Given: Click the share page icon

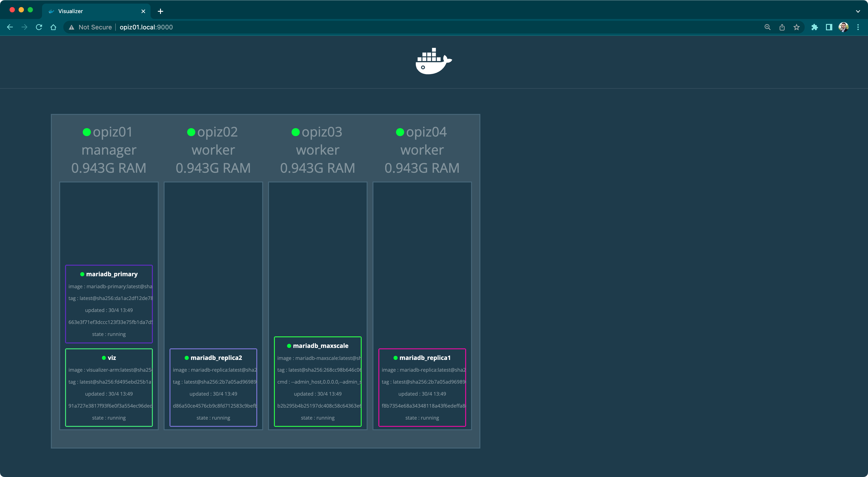Looking at the screenshot, I should tap(782, 27).
